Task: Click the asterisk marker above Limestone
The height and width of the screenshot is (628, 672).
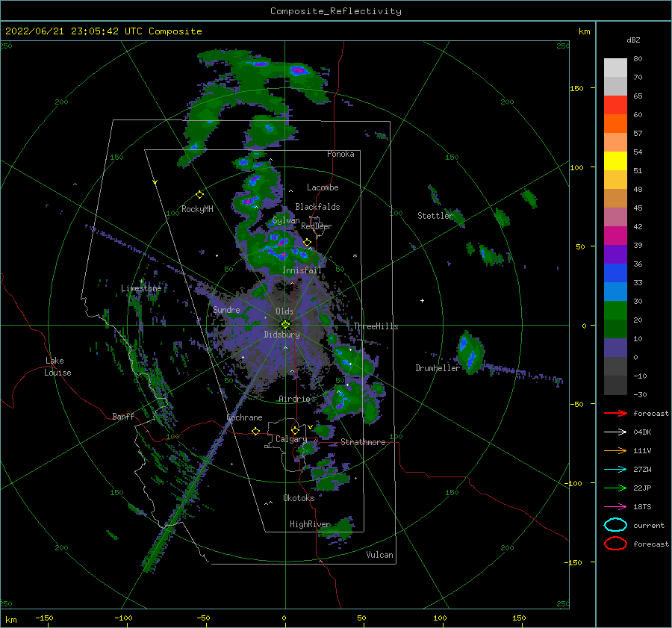Action: coord(141,282)
